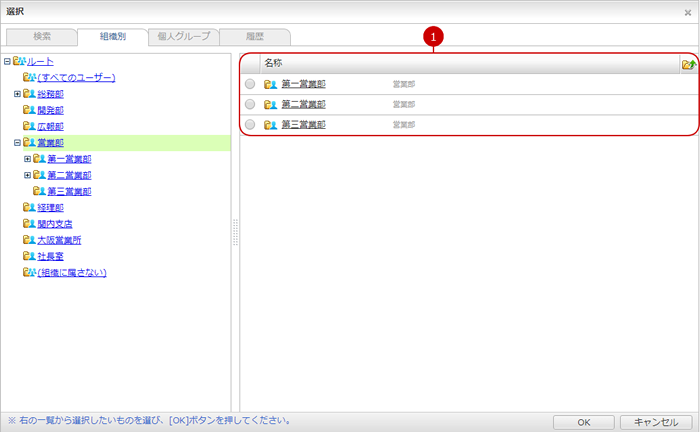
Task: Click the 社長室 organization icon in tree
Action: tap(29, 256)
